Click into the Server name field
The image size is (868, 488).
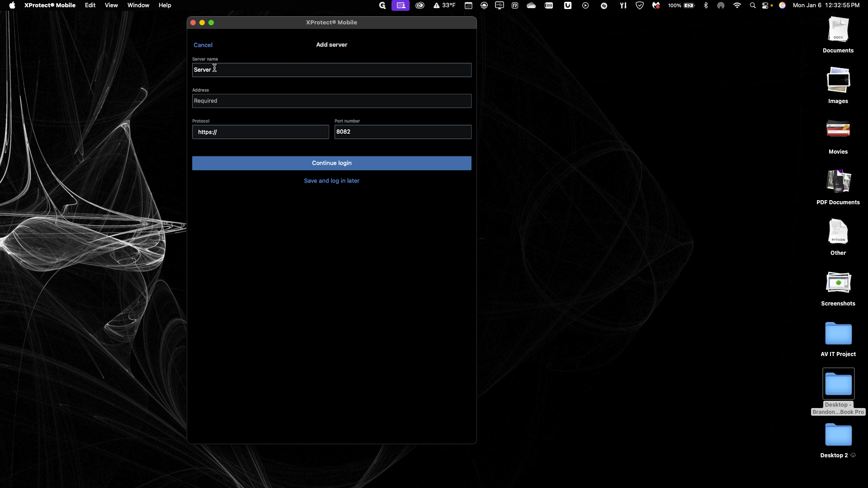(331, 70)
